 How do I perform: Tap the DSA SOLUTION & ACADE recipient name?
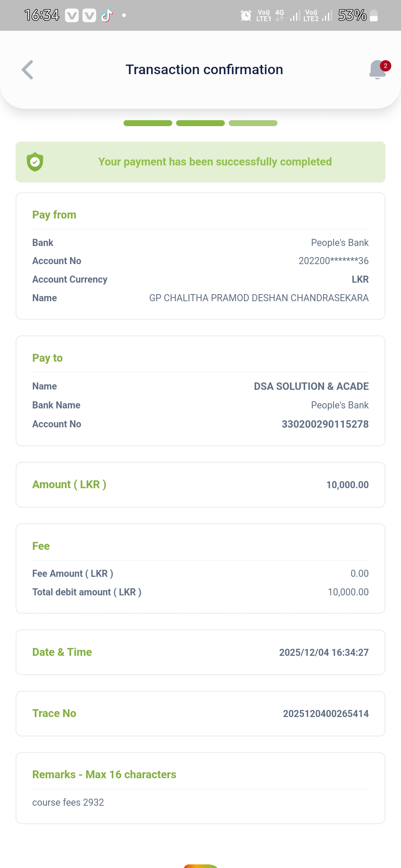(311, 386)
